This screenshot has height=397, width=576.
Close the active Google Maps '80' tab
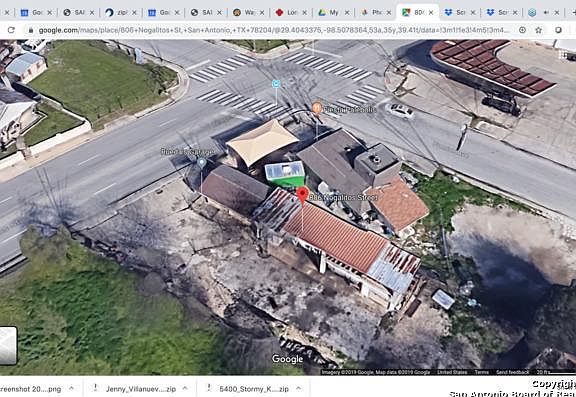coord(431,12)
